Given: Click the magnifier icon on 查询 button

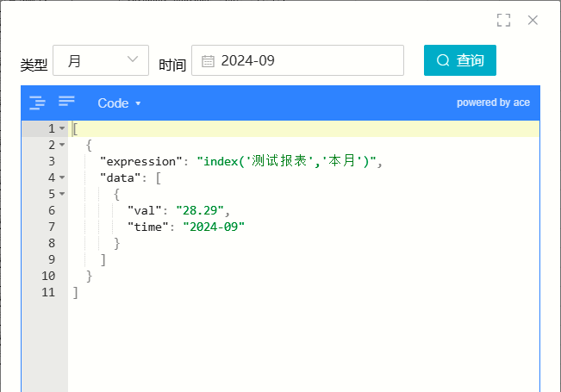Looking at the screenshot, I should point(443,60).
